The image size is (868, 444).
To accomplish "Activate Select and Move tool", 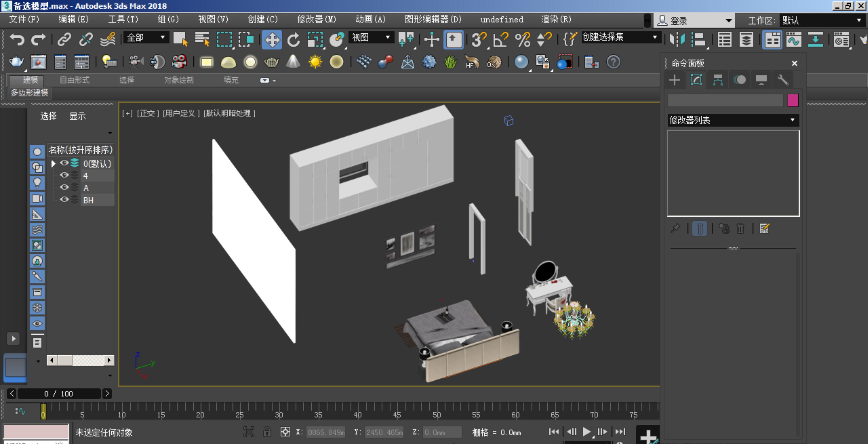I will [x=272, y=40].
